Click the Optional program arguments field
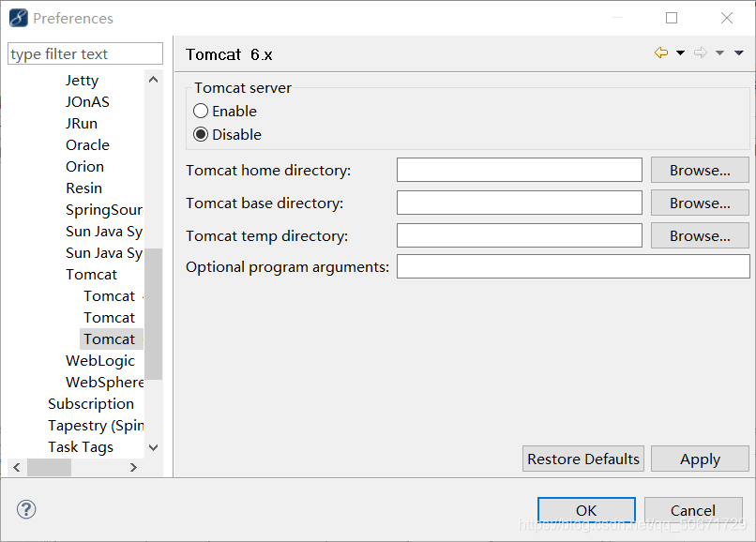The height and width of the screenshot is (542, 756). (573, 266)
